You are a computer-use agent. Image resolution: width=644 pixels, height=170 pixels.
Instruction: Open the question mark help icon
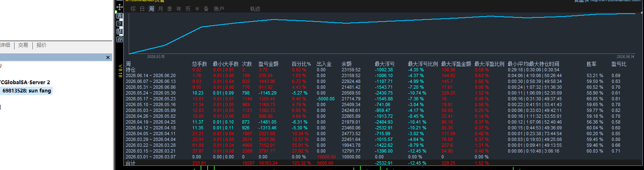(120, 24)
